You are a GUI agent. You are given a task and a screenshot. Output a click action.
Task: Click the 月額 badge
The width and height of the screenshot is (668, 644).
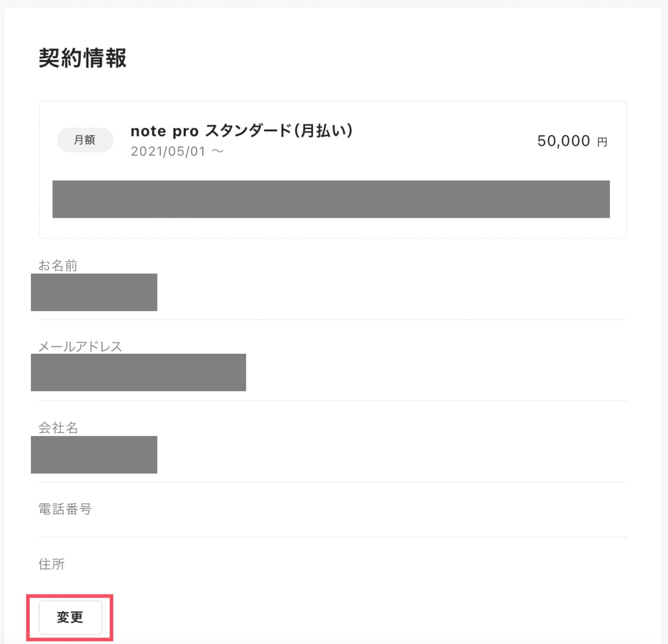[x=85, y=140]
